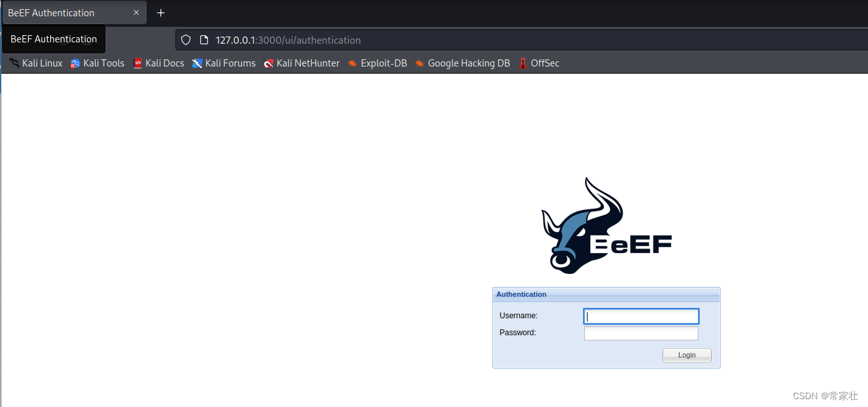Open the OffSec bookmark
868x407 pixels.
539,63
